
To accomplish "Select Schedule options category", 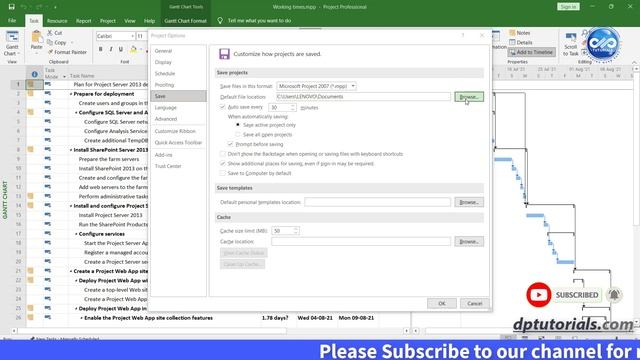I will point(178,73).
